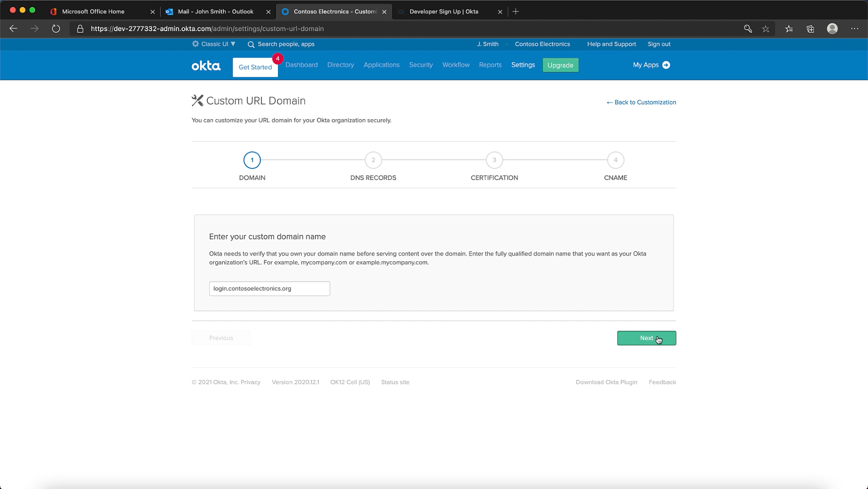Viewport: 868px width, 489px height.
Task: Click the browser address bar URL
Action: (x=207, y=29)
